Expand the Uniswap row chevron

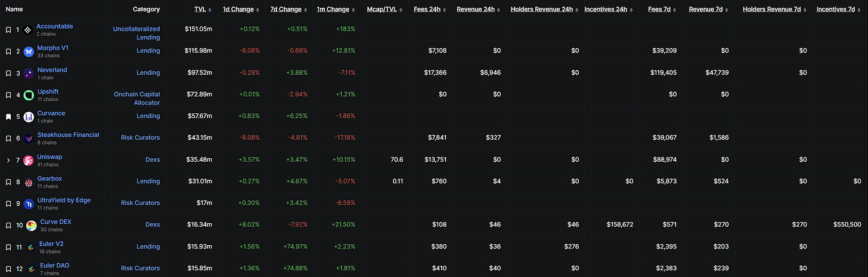pyautogui.click(x=8, y=161)
